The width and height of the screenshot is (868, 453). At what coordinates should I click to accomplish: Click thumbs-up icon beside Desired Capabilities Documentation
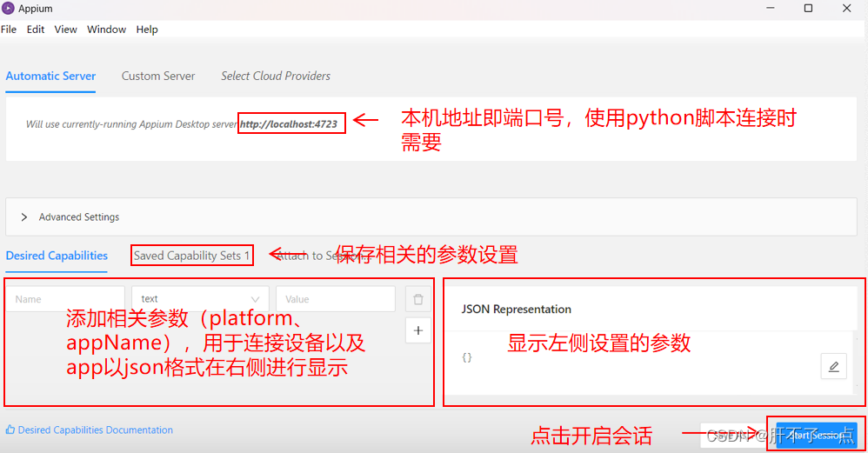(x=10, y=430)
